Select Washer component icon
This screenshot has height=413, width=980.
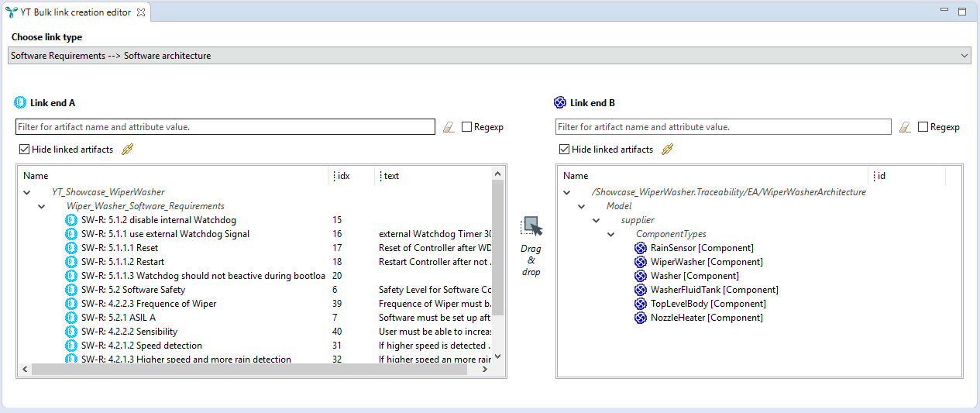tap(641, 276)
